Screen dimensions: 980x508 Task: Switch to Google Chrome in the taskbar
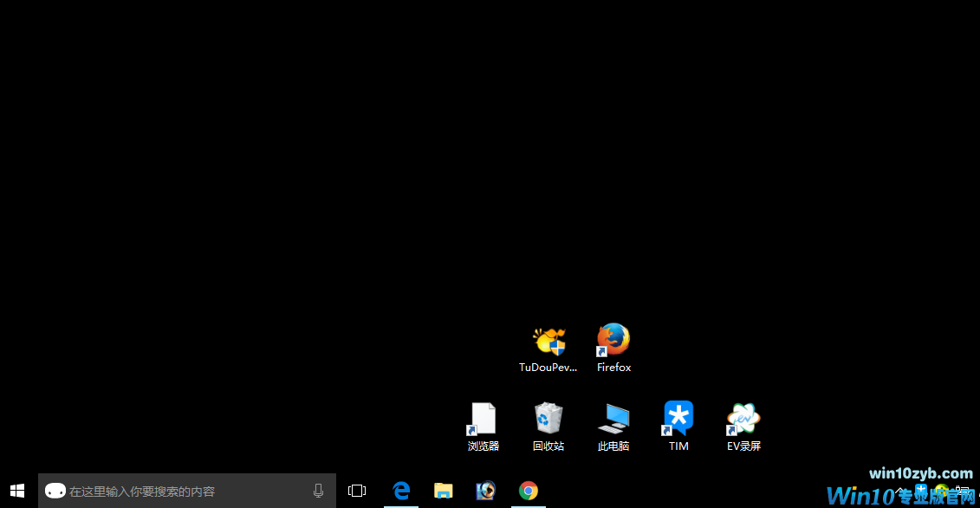529,491
